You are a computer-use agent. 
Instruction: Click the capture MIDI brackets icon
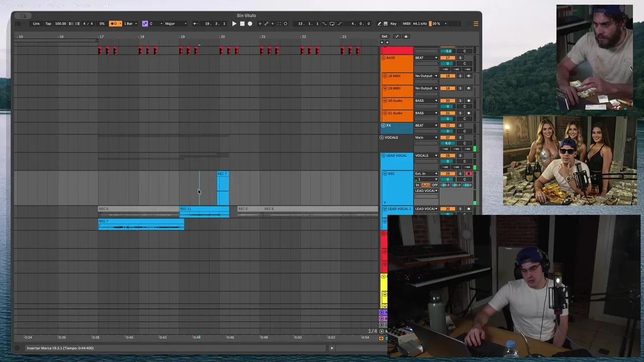[279, 24]
